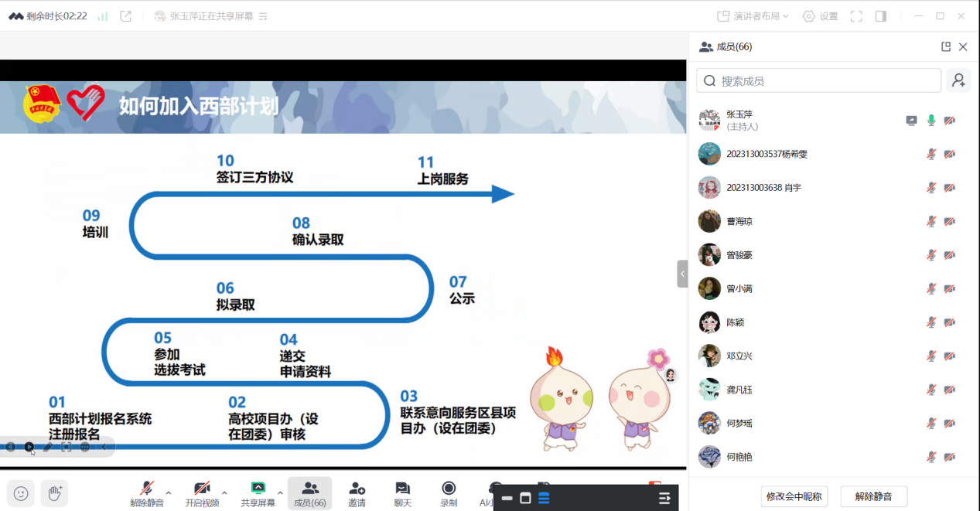Open the menu icon next to 张玉萍正在共享屏幕
Viewport: 980px width, 511px height.
(x=263, y=15)
